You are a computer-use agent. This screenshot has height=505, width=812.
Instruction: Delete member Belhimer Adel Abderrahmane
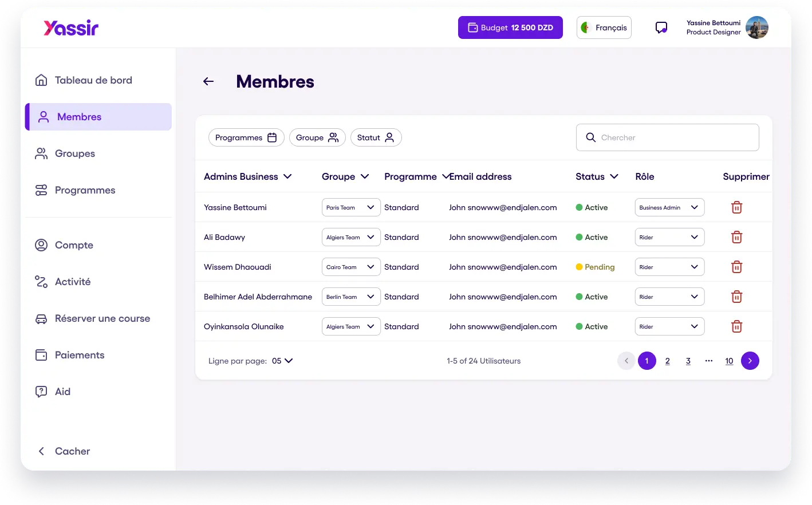(737, 297)
